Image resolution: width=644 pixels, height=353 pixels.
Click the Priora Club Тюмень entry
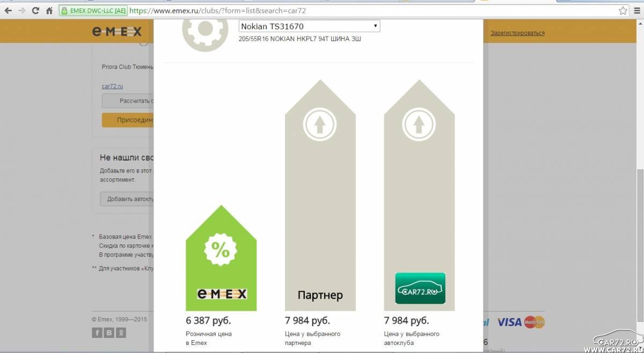(128, 67)
